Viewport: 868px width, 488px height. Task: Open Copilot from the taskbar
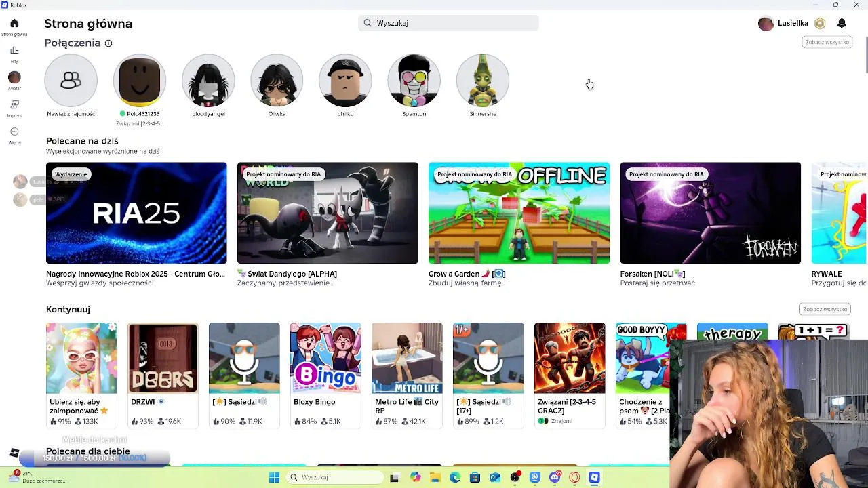click(x=415, y=478)
